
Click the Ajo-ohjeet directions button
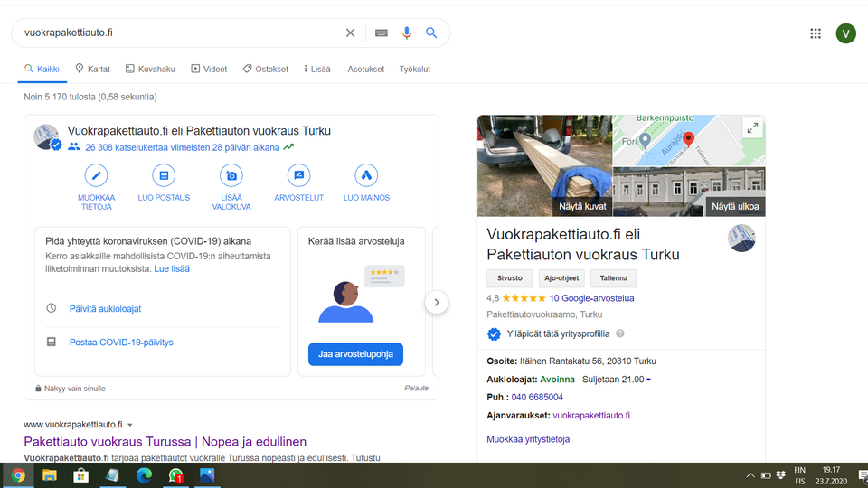561,278
